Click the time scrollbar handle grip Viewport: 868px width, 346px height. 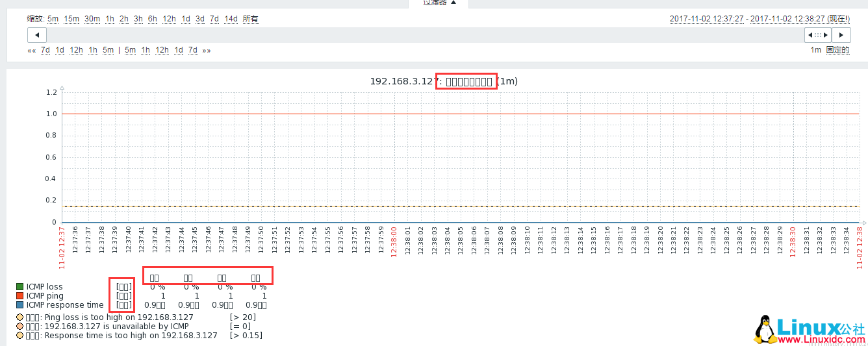pos(818,35)
